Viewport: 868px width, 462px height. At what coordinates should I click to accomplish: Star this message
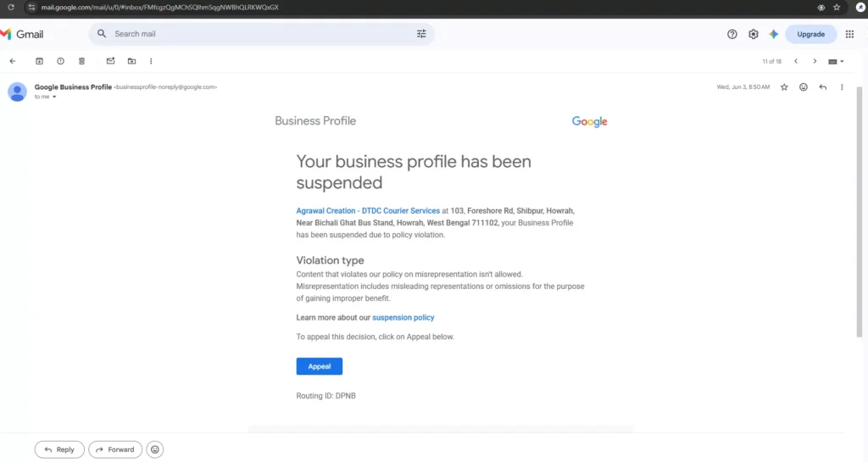point(784,86)
